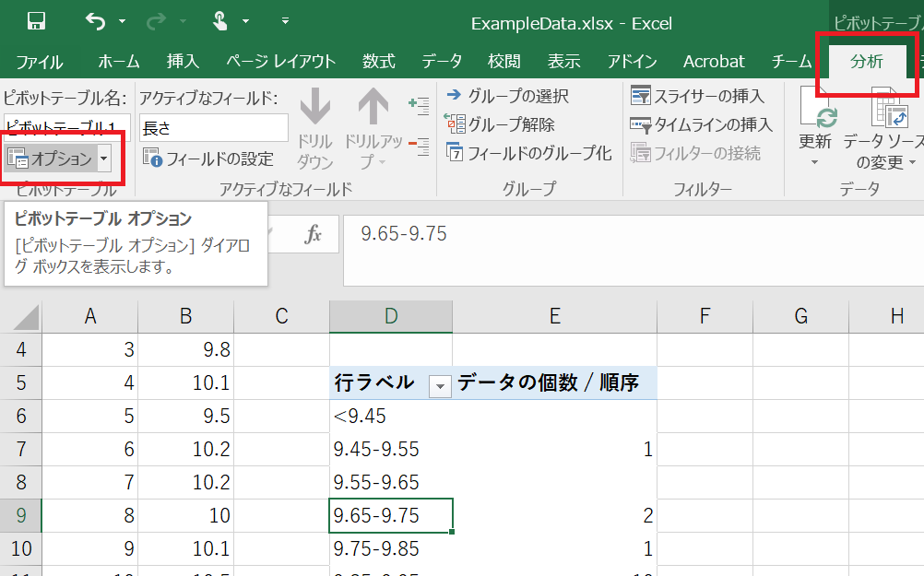Click the ドリルダウン down arrow icon
Screen dimensions: 924x576
point(314,107)
